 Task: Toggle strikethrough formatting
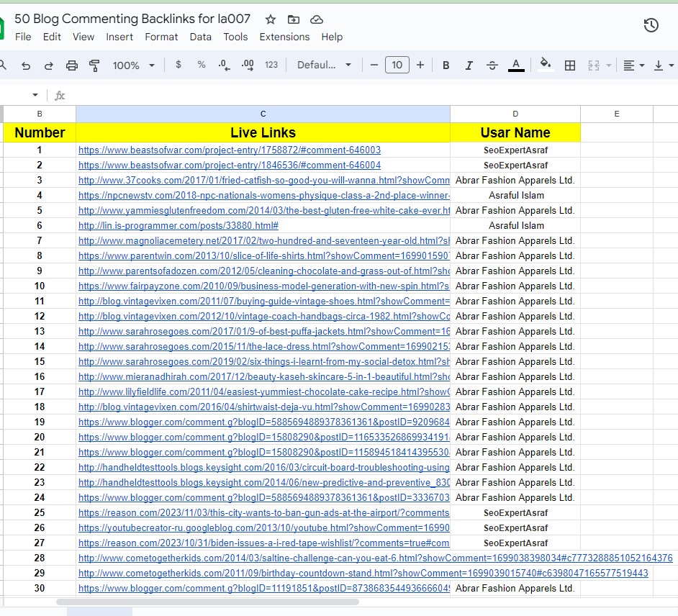pos(492,65)
